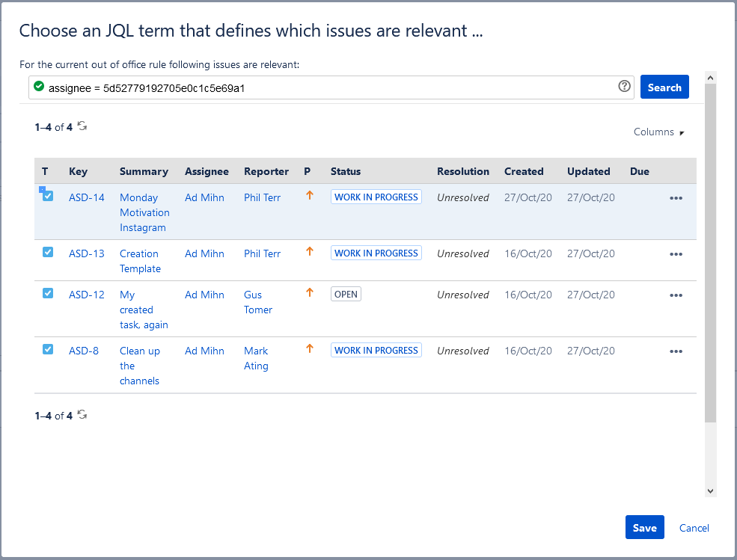Viewport: 737px width, 560px height.
Task: Open issue key ASD-12
Action: tap(87, 295)
